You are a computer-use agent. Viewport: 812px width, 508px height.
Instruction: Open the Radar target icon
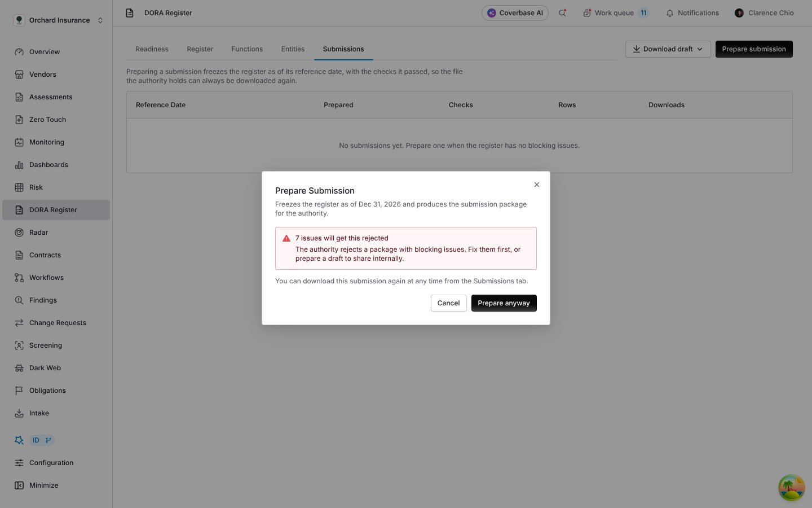(19, 233)
